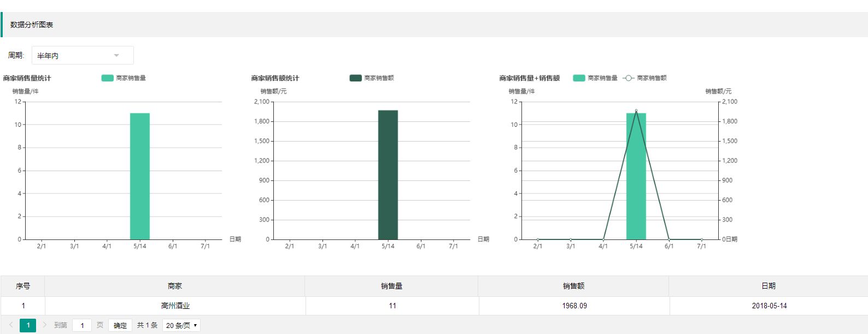Viewport: 868px width, 334px height.
Task: Toggle 商家销售量 legend in combined chart
Action: tap(595, 78)
